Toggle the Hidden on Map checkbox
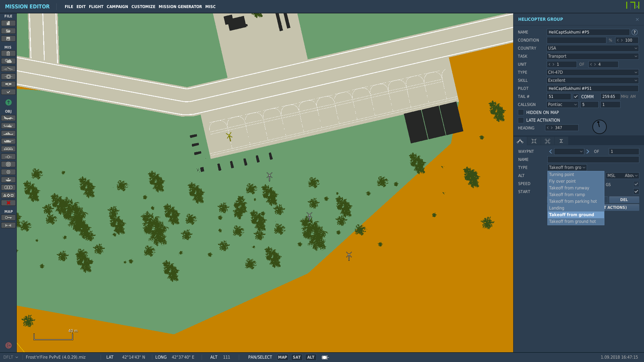The image size is (644, 362). [521, 112]
